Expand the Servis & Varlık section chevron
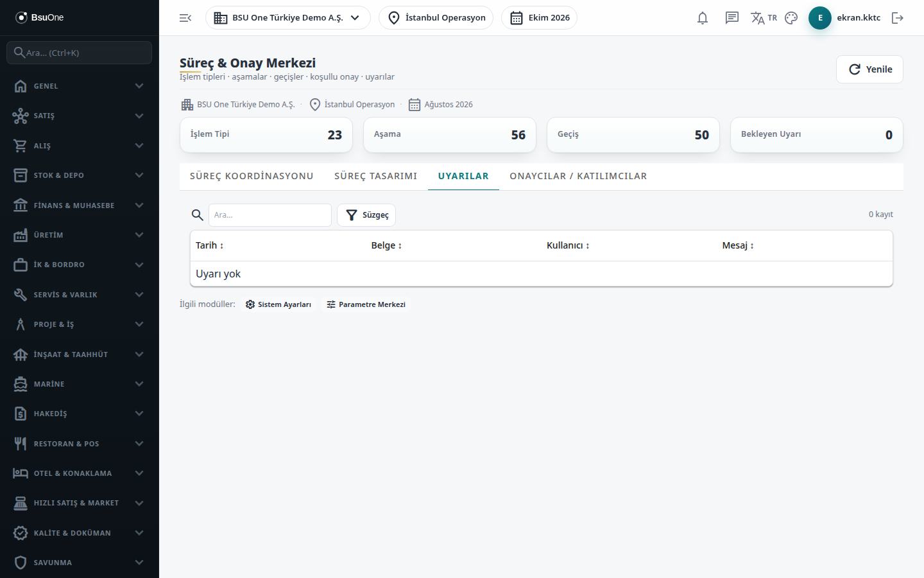 [139, 295]
